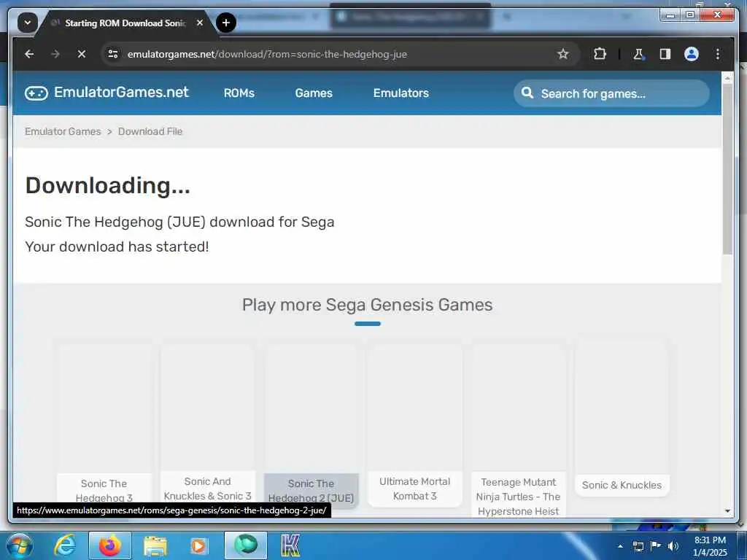Show hidden system tray icons

point(620,546)
